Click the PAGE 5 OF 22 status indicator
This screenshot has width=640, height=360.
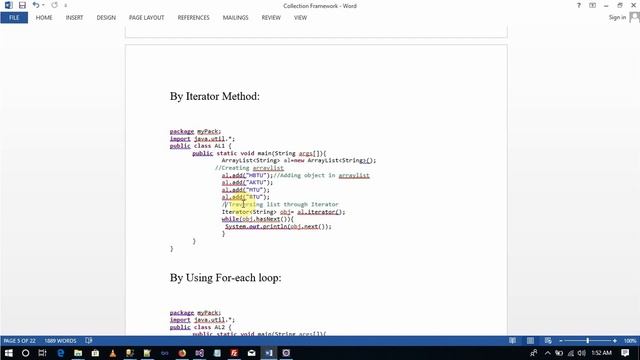(x=20, y=341)
